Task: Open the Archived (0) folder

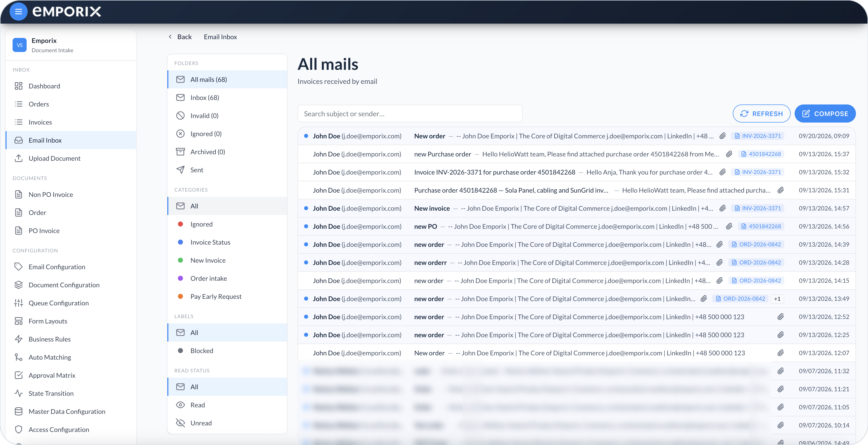Action: click(x=227, y=152)
